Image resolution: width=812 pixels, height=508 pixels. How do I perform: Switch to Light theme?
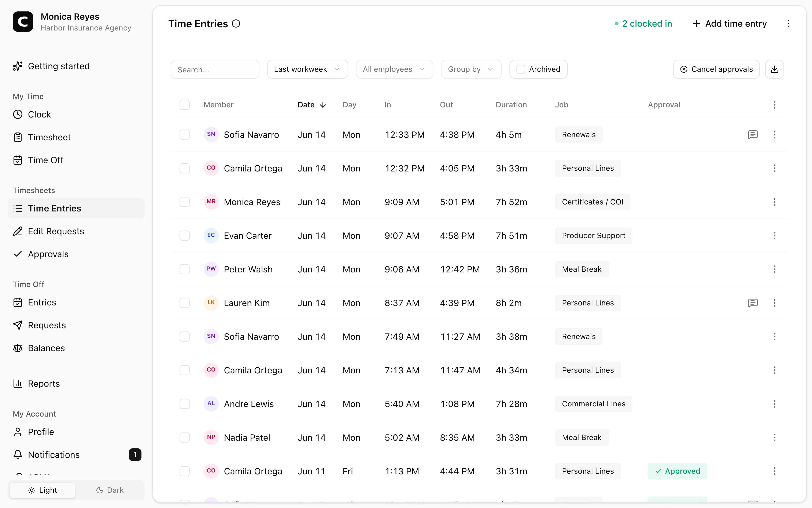pyautogui.click(x=43, y=490)
